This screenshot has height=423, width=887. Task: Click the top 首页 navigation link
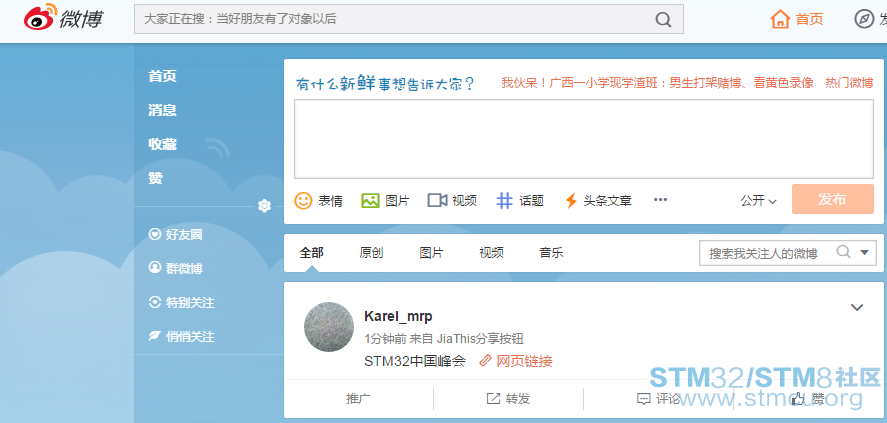coord(810,19)
